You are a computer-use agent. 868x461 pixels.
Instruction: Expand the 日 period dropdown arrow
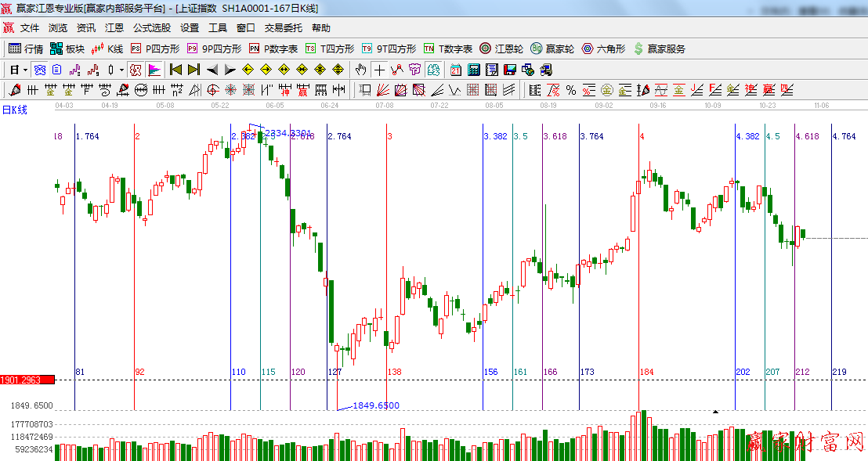25,70
